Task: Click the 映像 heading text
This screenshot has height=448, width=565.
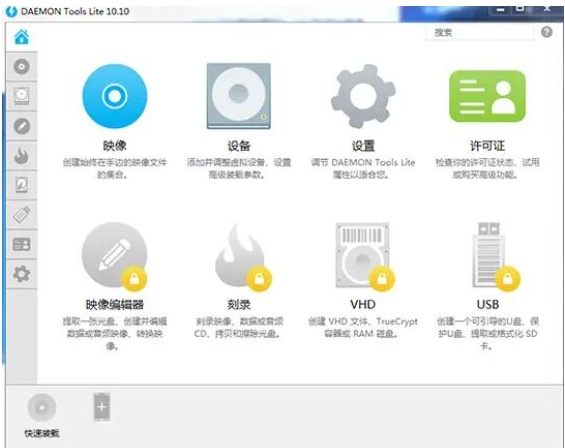Action: tap(115, 146)
